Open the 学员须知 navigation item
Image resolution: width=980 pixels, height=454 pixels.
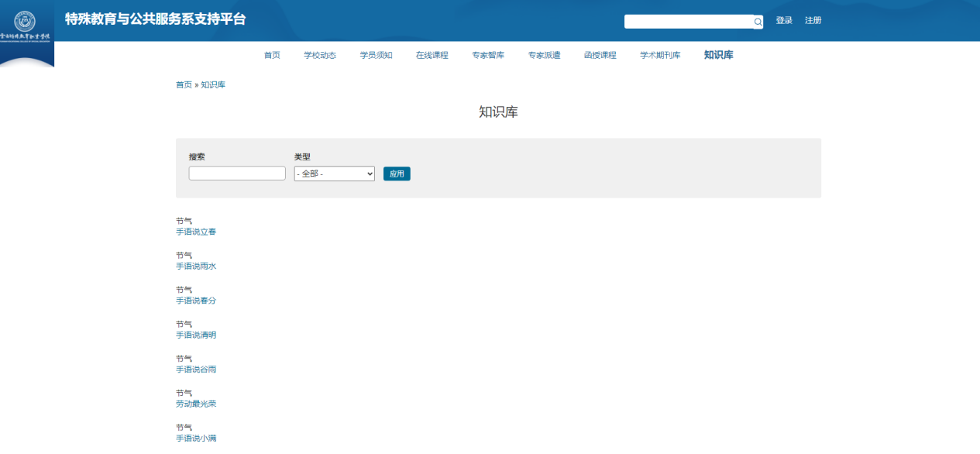(376, 55)
